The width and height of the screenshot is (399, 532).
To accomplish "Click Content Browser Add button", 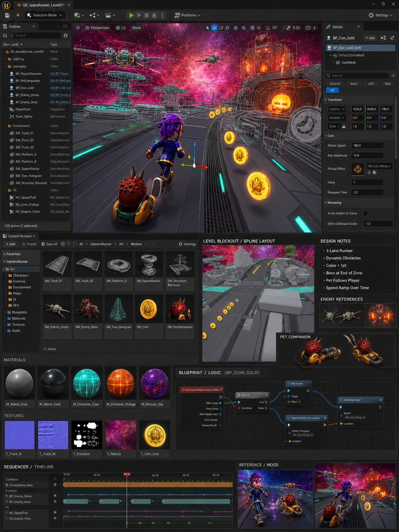I will 11,244.
